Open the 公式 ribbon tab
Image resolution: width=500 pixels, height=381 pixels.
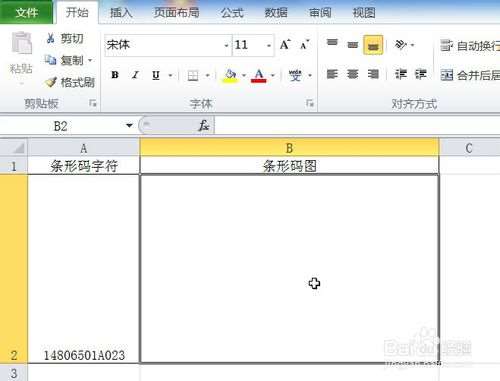tap(232, 13)
